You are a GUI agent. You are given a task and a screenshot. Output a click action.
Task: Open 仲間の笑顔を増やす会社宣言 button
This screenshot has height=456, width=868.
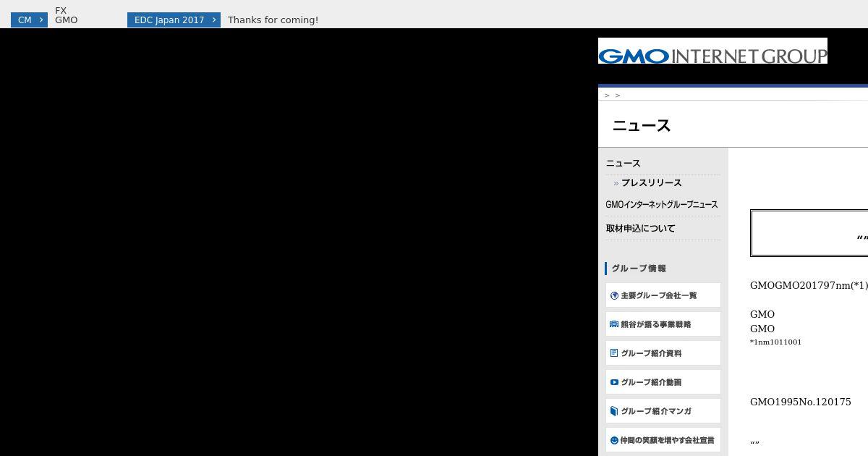(x=663, y=440)
